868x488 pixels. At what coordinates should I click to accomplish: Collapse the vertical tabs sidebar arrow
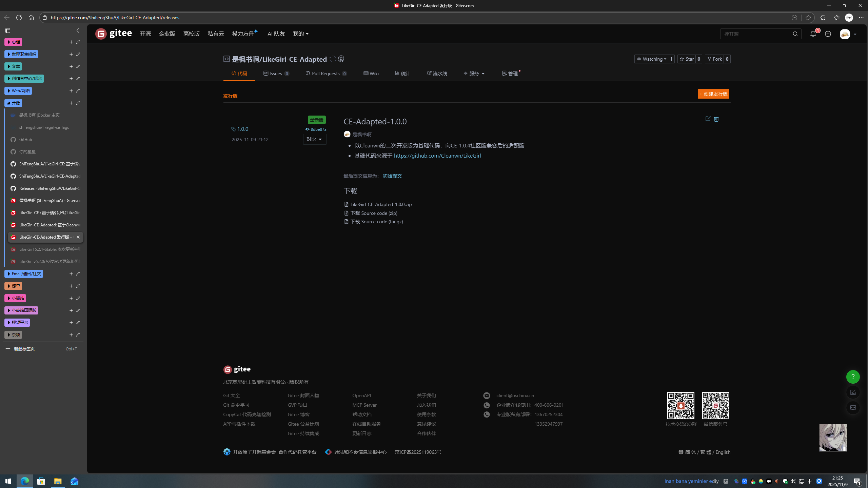78,30
